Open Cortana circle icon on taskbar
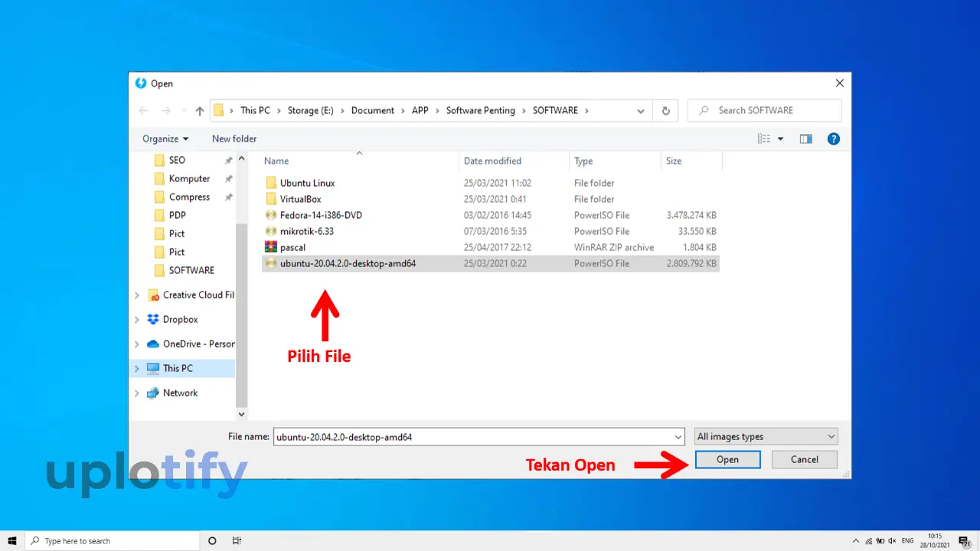This screenshot has width=980, height=551. tap(213, 541)
